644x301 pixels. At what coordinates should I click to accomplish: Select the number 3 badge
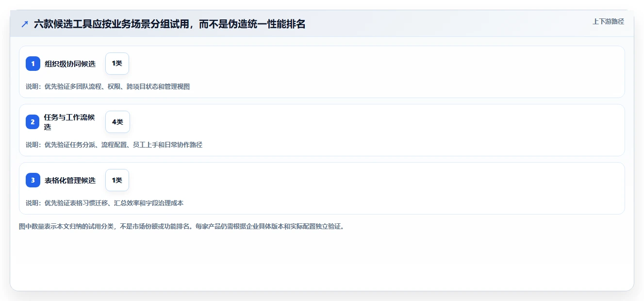click(33, 180)
